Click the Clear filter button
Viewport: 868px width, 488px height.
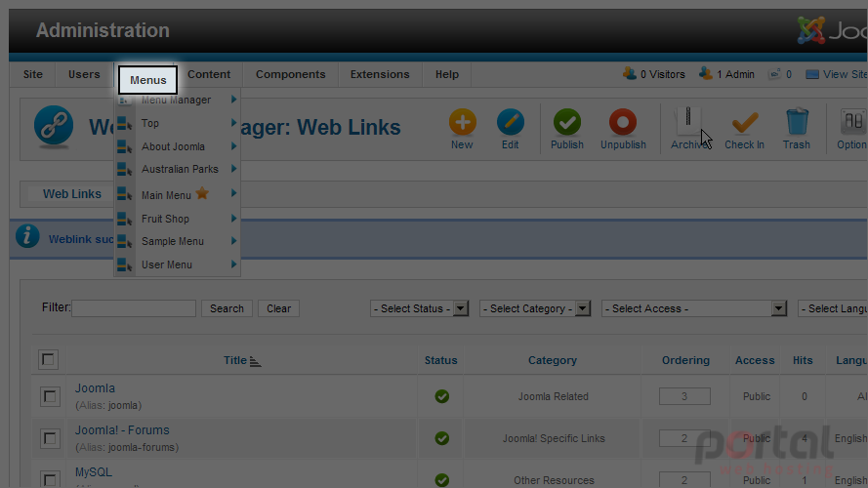(278, 308)
